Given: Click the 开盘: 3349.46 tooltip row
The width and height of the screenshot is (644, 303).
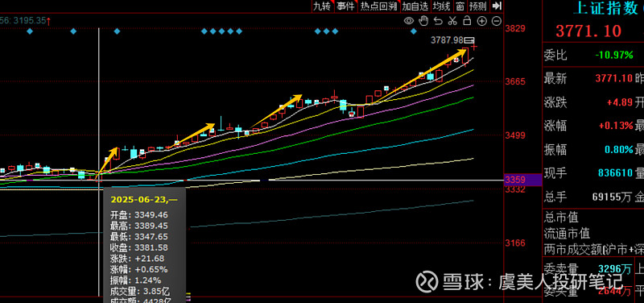Looking at the screenshot, I should pyautogui.click(x=138, y=215).
